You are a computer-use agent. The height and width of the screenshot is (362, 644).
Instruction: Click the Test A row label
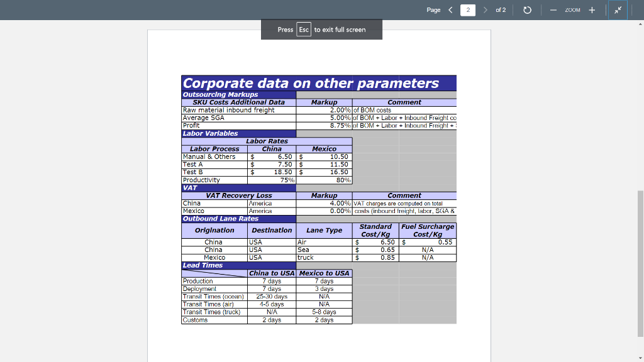point(192,165)
